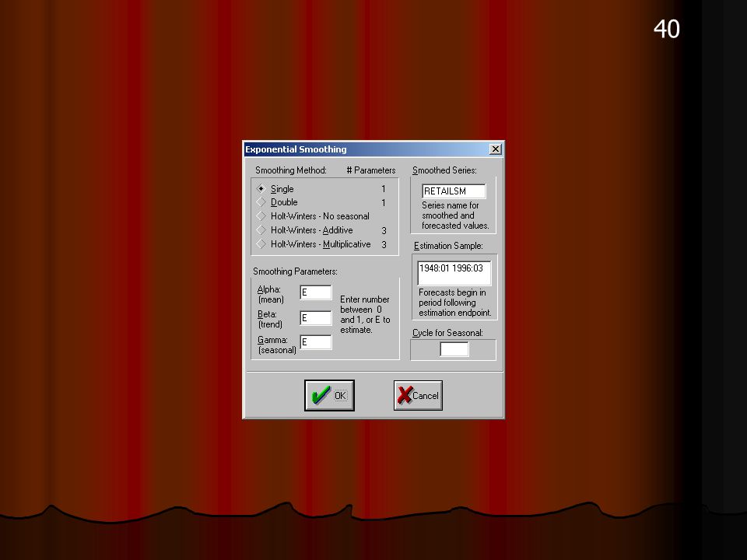
Task: Click the 'Series name for smoothed' description
Action: pyautogui.click(x=455, y=215)
